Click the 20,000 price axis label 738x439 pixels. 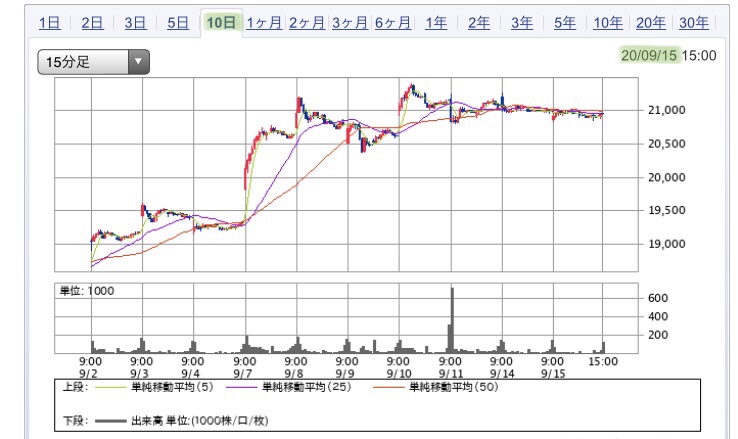(666, 177)
